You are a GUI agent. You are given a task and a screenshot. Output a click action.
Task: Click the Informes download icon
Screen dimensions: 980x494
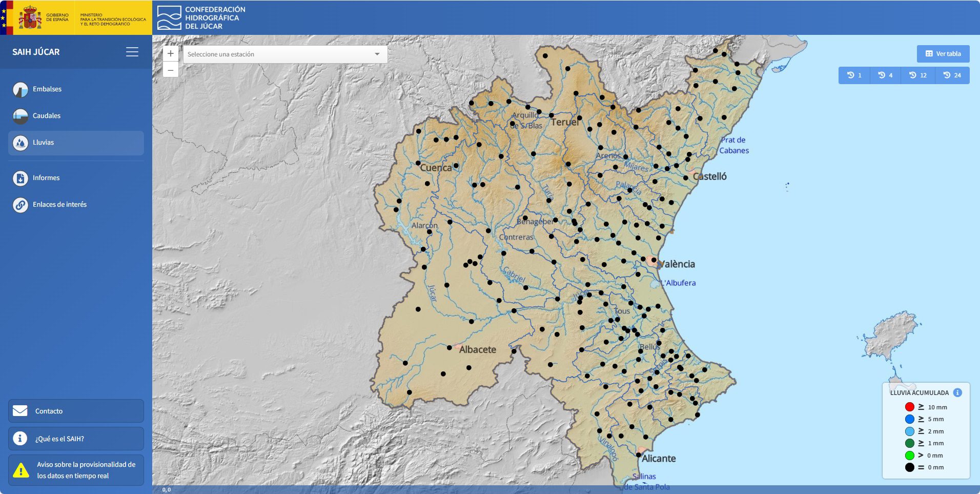(x=21, y=179)
